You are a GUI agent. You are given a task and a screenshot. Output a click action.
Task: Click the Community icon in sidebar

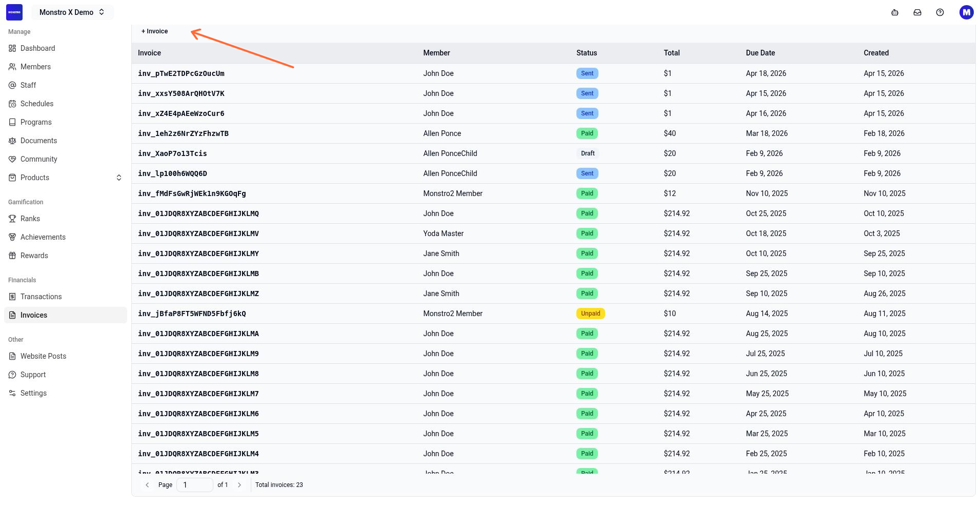tap(12, 159)
